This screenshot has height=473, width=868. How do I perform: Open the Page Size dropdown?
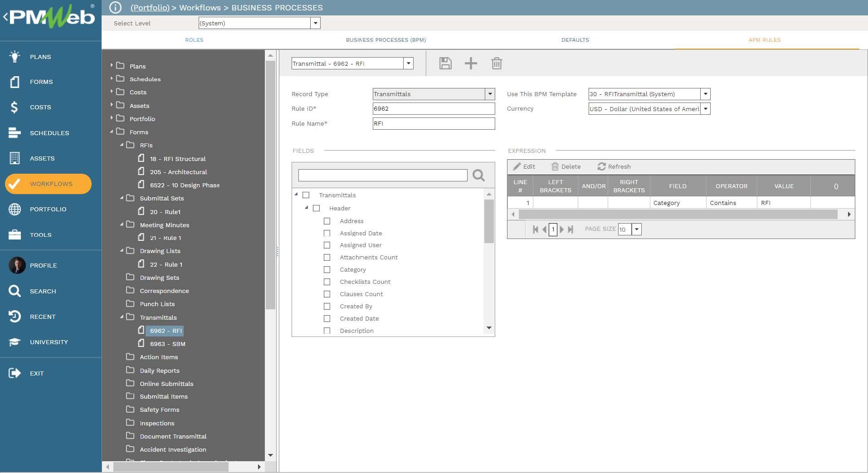pos(637,229)
